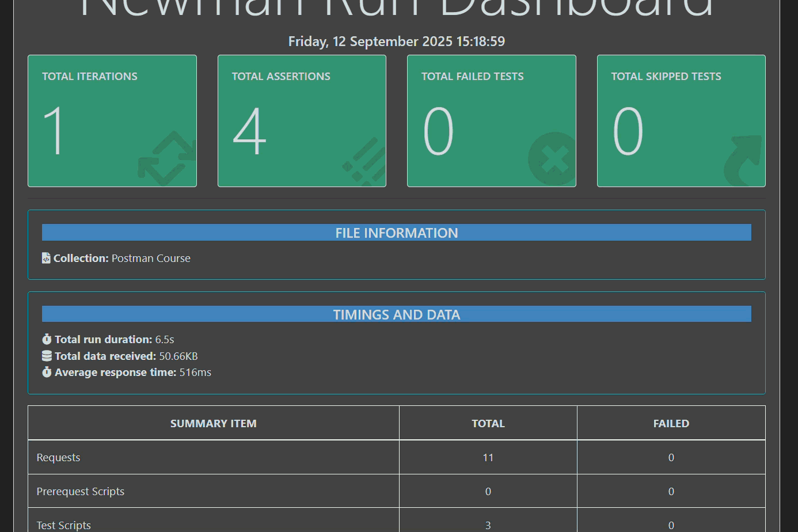The height and width of the screenshot is (532, 798).
Task: Click the TIMINGS AND DATA header bar
Action: coord(396,314)
